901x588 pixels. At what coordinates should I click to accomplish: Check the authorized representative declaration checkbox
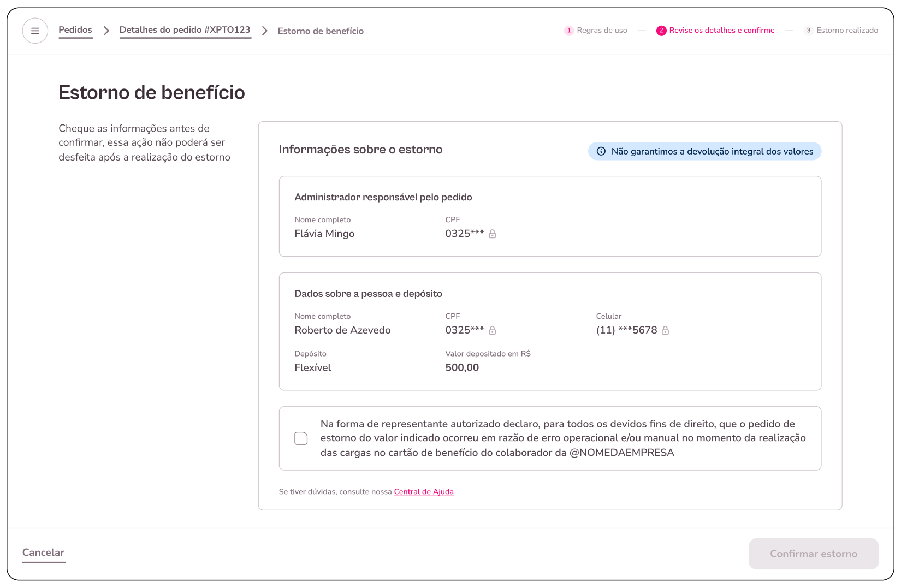pos(301,438)
